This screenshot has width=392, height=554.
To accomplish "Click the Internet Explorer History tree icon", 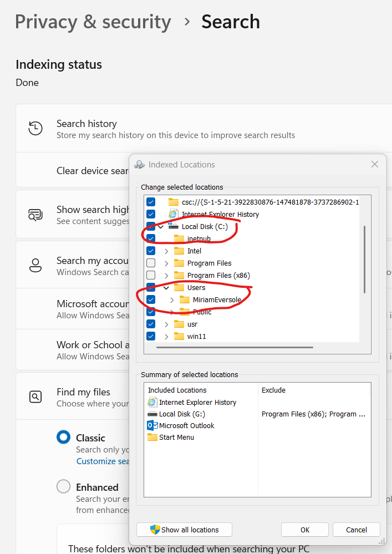I will [x=174, y=214].
